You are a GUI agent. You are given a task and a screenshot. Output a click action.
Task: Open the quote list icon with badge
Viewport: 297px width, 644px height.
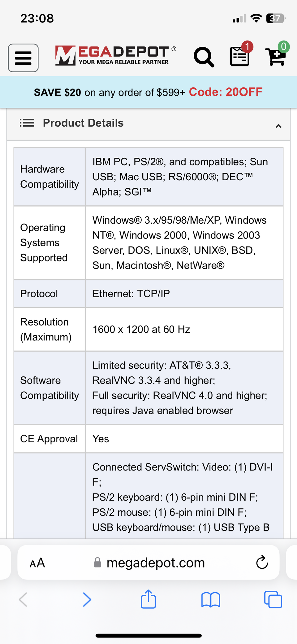240,56
